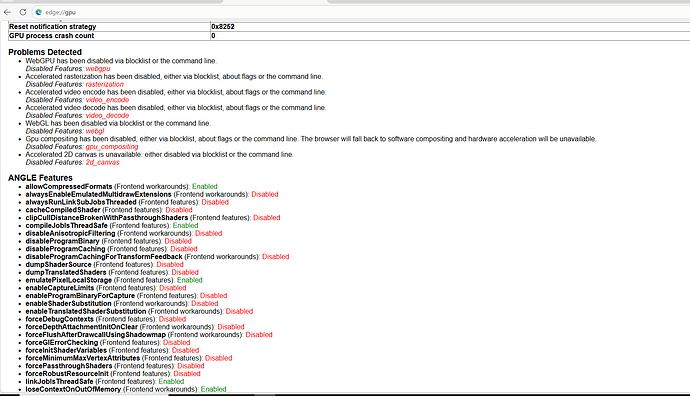Viewport: 690px width, 396px height.
Task: Click Gpu compositing has been disabled message
Action: (x=311, y=139)
